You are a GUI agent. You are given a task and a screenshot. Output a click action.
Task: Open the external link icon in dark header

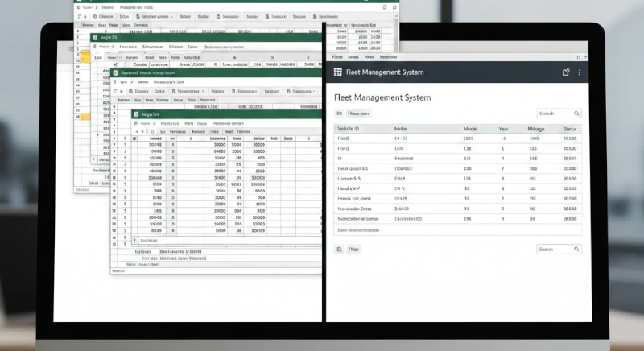pos(566,72)
